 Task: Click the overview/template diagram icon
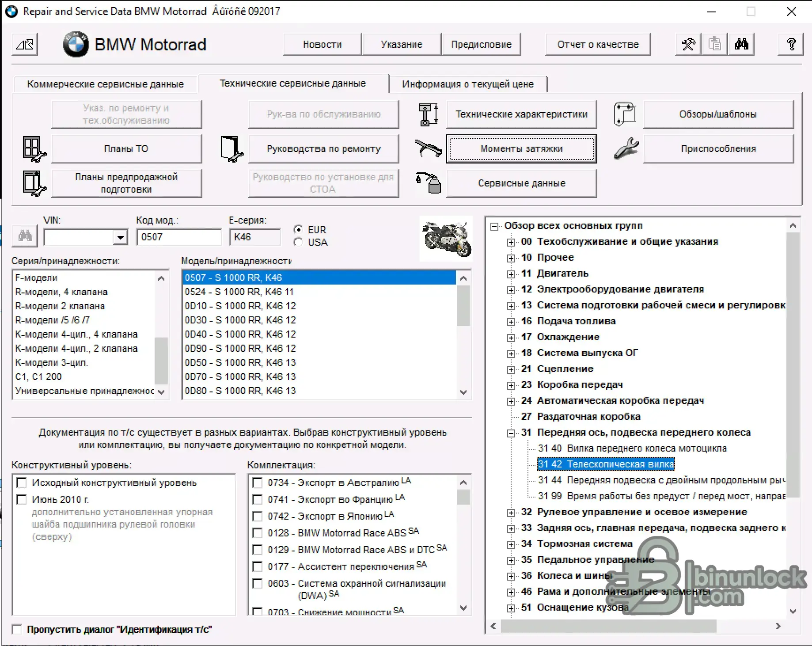click(x=625, y=114)
